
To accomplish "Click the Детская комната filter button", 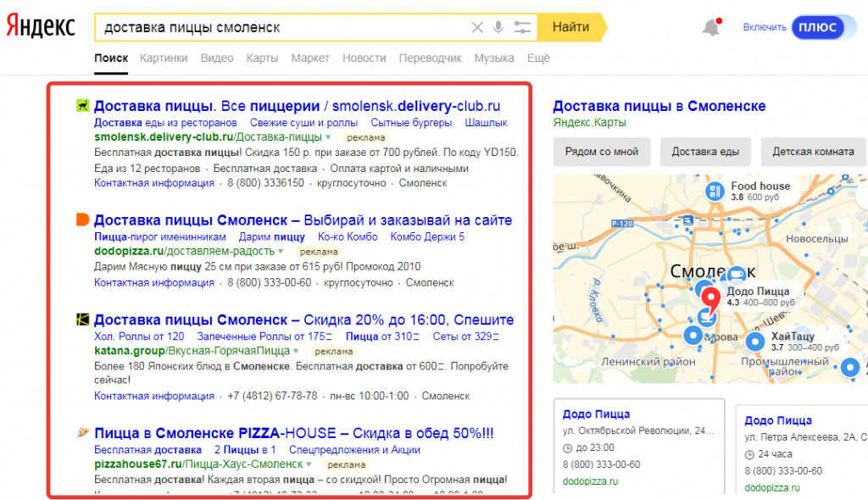I will click(x=813, y=152).
